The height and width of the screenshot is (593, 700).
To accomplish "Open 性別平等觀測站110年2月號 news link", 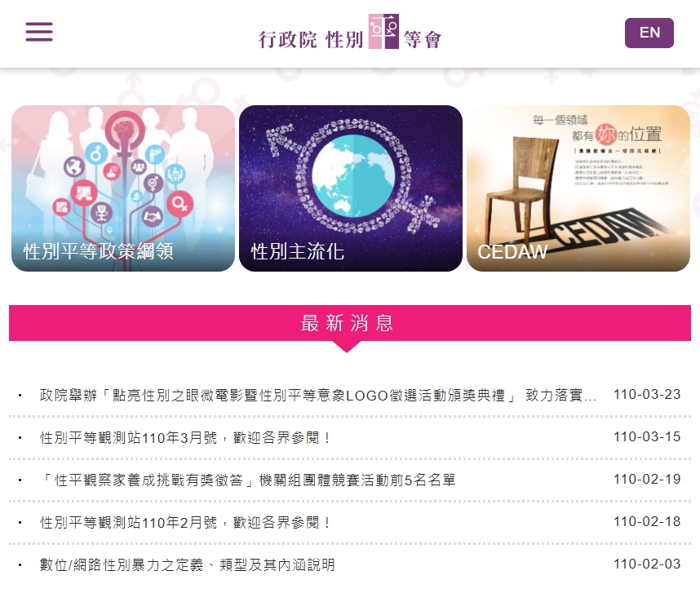I will click(x=185, y=523).
